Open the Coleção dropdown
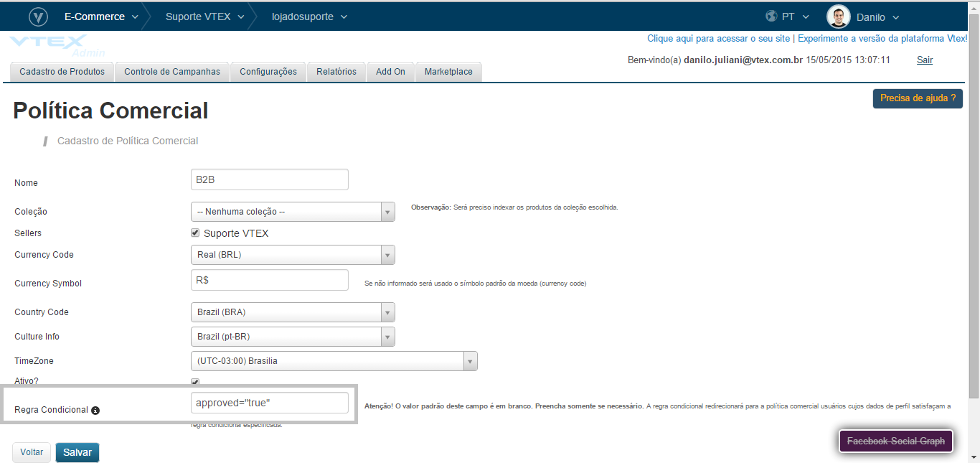Image resolution: width=980 pixels, height=463 pixels. [293, 212]
